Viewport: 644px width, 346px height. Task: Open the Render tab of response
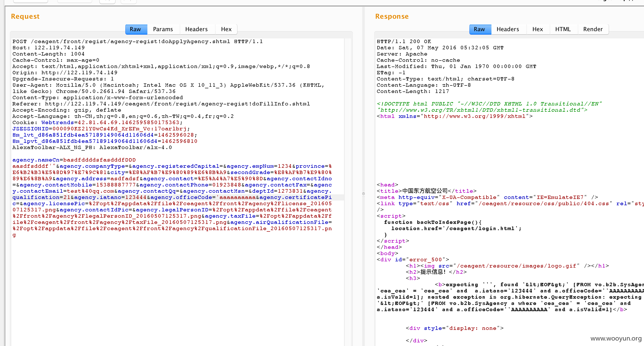point(593,29)
